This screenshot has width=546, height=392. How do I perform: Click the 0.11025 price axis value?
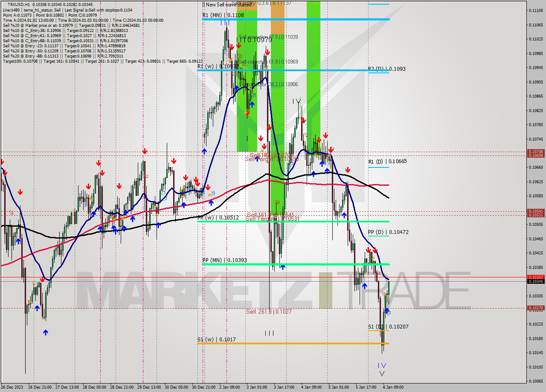[536, 39]
